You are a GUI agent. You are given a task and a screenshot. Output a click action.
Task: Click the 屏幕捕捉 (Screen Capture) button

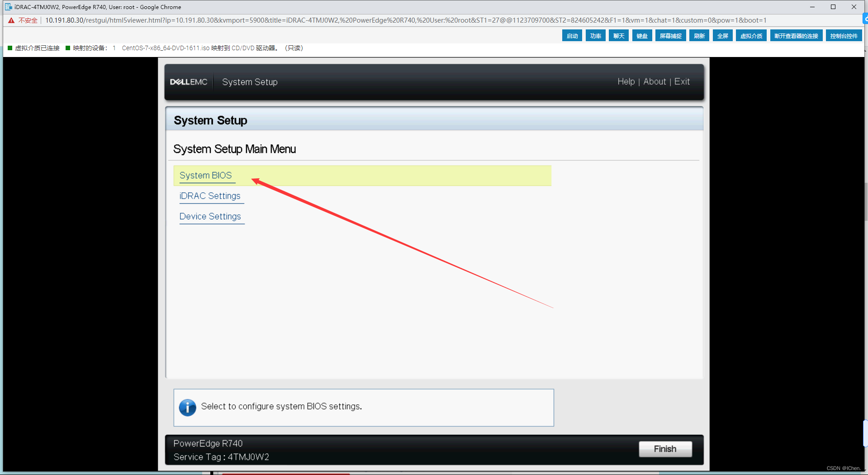click(x=670, y=36)
